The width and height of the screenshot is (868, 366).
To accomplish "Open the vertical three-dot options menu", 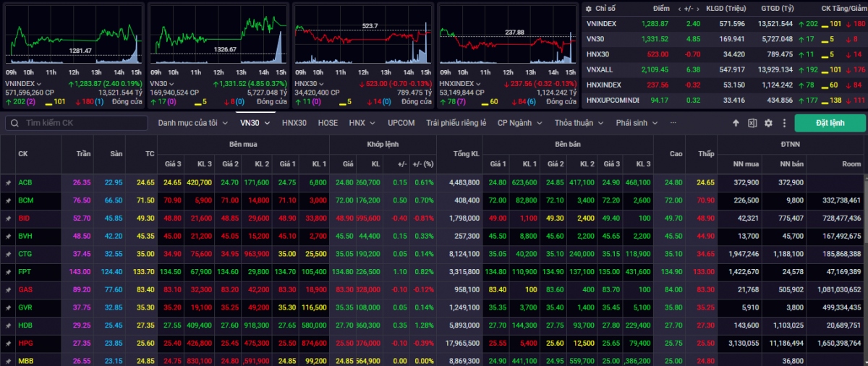I will (783, 123).
